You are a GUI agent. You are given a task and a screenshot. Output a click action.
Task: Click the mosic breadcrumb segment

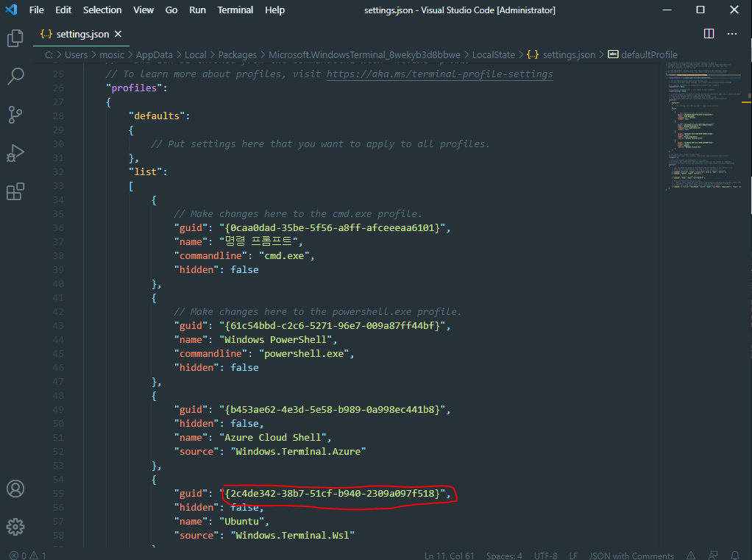(x=112, y=55)
